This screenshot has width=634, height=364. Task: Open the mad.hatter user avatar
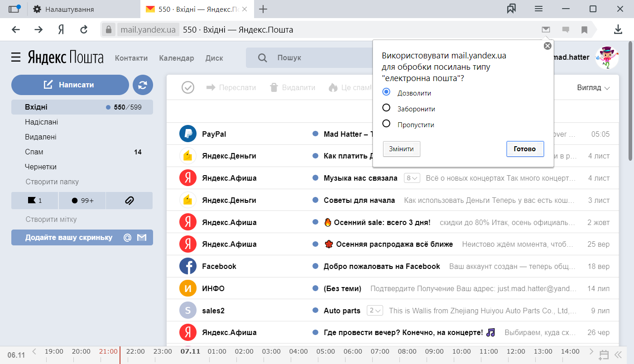(x=607, y=57)
